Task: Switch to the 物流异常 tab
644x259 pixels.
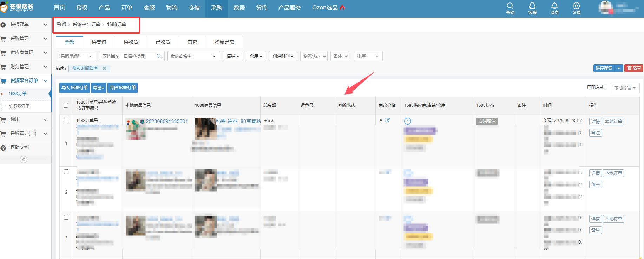Action: (x=224, y=42)
